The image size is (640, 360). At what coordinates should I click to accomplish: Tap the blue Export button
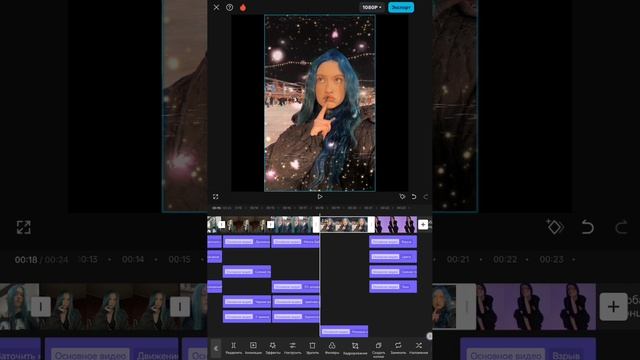(x=401, y=7)
